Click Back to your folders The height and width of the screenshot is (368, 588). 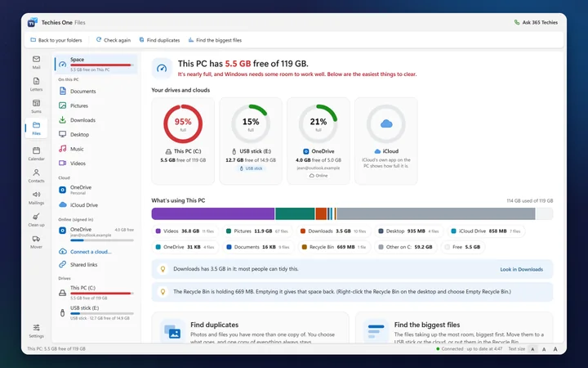[x=56, y=40]
